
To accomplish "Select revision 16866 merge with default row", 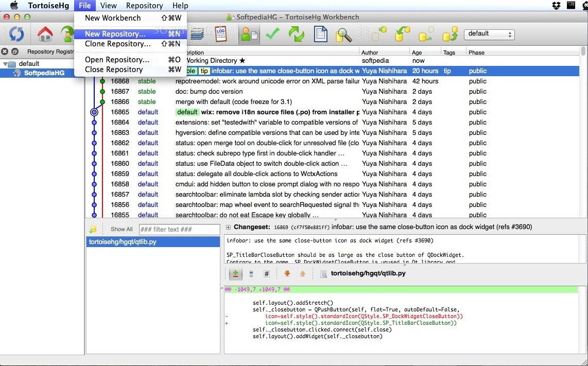I will pos(333,101).
